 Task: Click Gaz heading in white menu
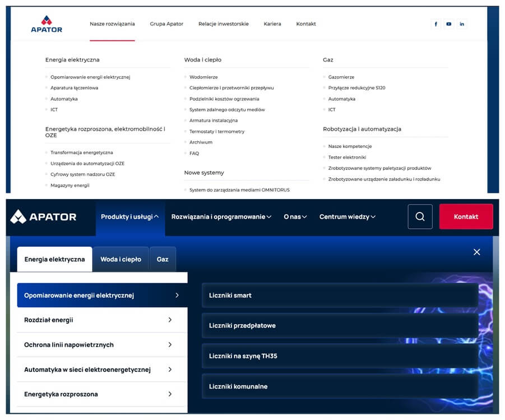pos(328,59)
